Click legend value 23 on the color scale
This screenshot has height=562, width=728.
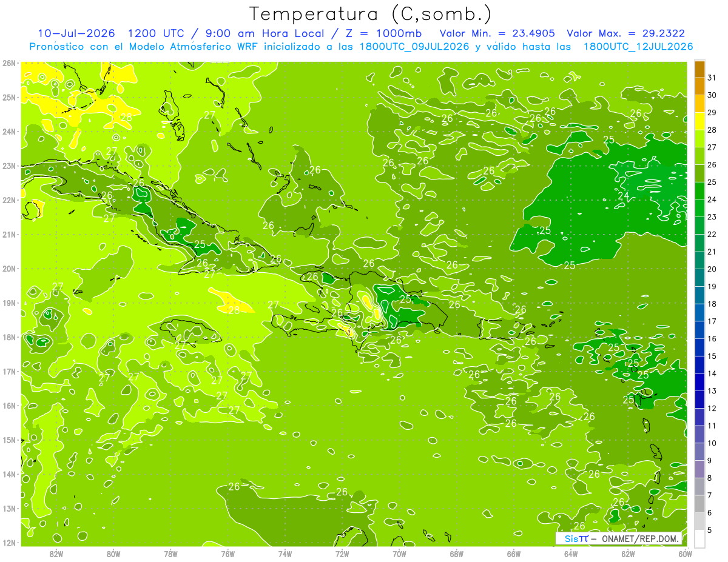coord(712,217)
